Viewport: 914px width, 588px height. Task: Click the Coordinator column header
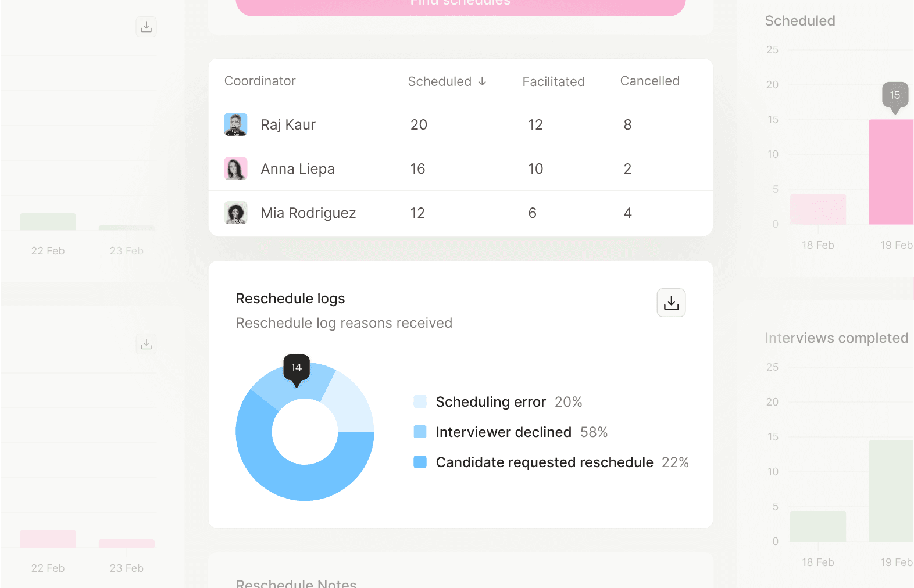coord(260,81)
